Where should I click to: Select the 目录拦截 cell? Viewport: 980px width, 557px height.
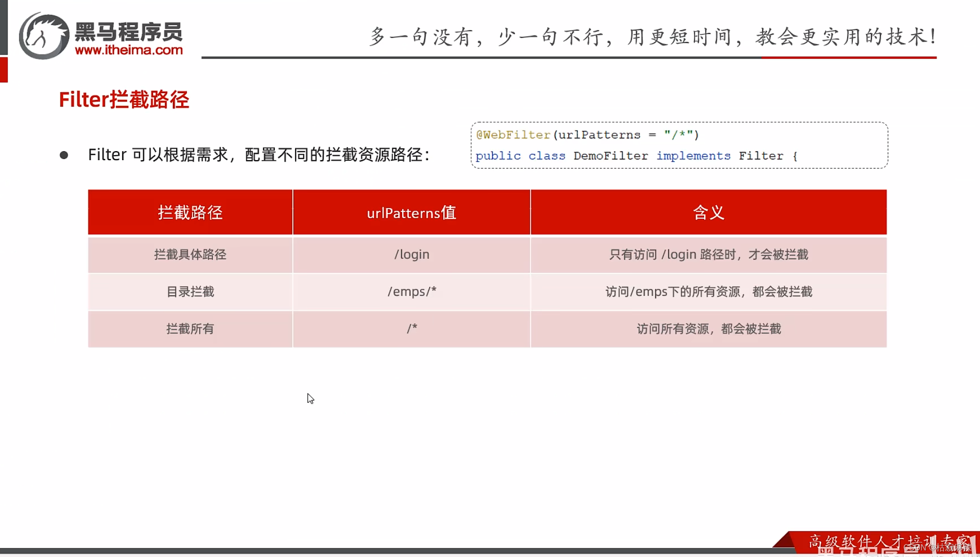tap(190, 292)
